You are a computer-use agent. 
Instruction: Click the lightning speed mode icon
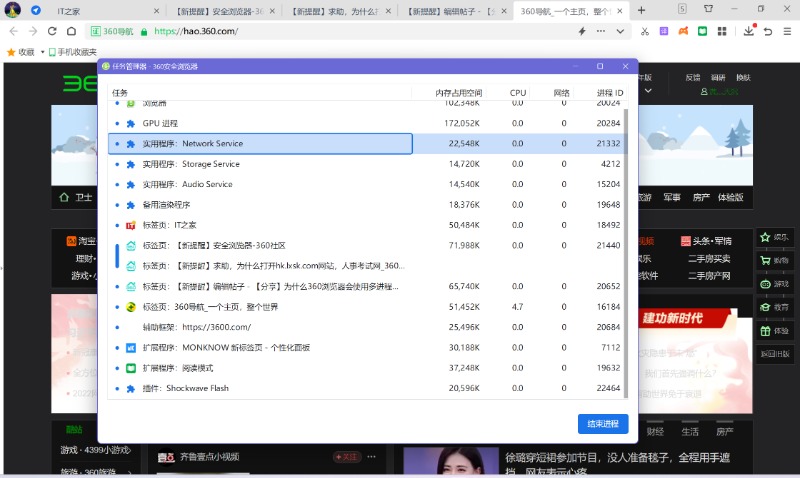582,31
